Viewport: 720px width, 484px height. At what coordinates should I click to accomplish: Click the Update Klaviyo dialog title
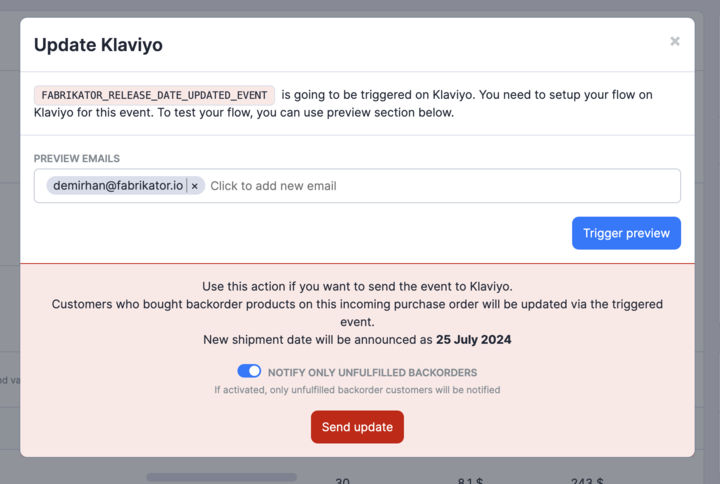click(98, 45)
